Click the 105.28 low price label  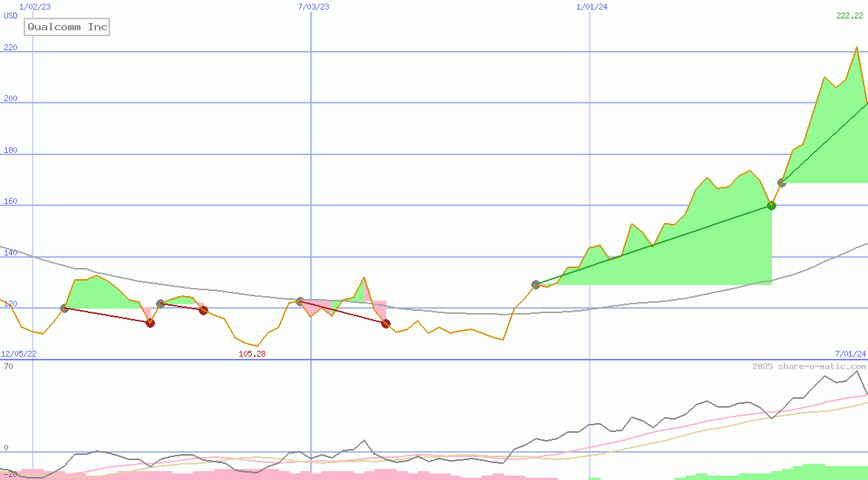pos(250,353)
